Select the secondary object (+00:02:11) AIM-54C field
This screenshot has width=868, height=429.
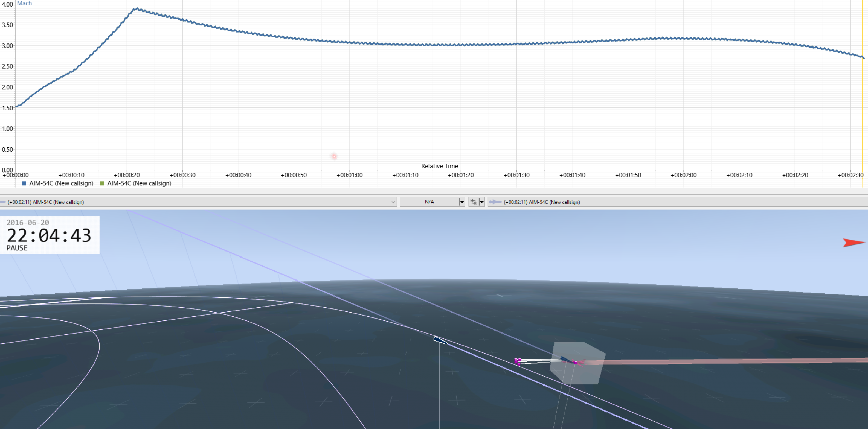coord(678,202)
